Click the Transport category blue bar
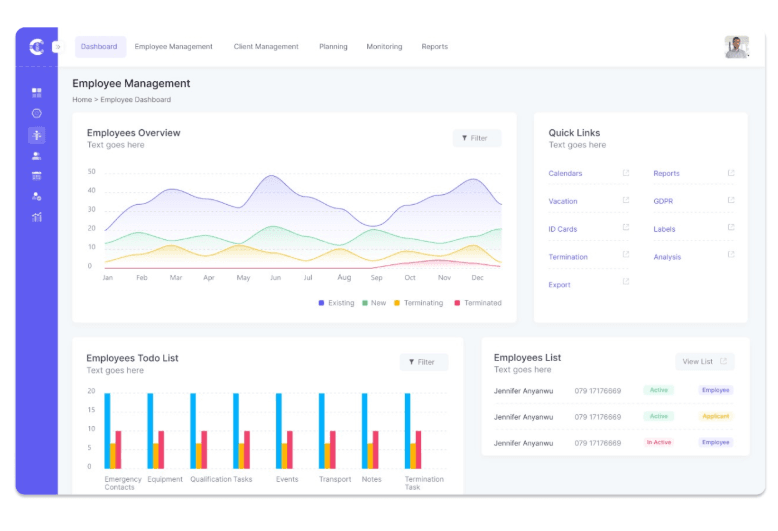 point(322,431)
